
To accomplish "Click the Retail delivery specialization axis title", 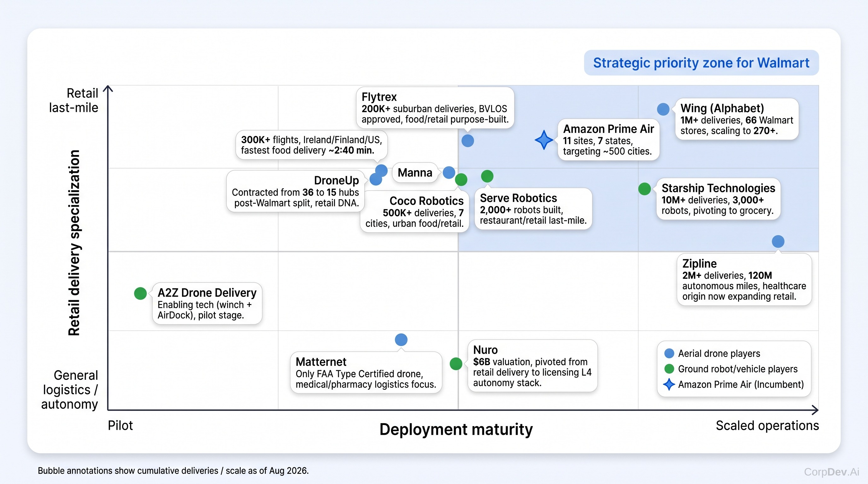I will coord(74,243).
